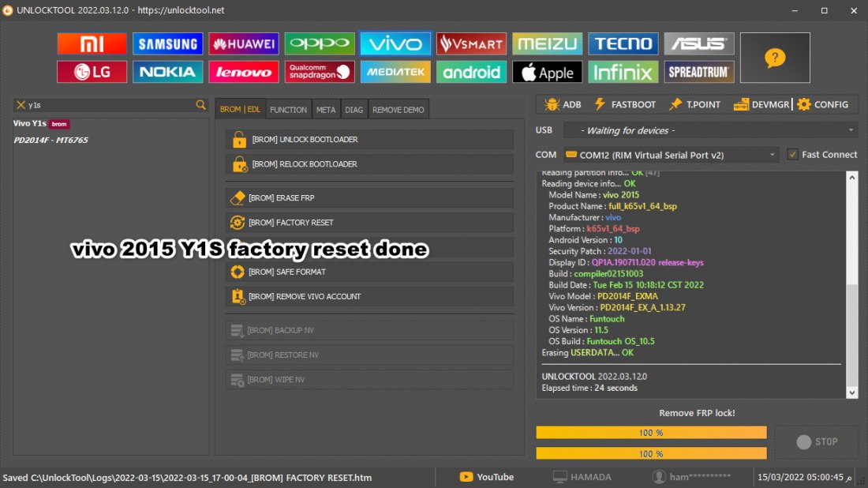Switch to the REMOVE DEMO tab
This screenshot has width=868, height=488.
(398, 110)
